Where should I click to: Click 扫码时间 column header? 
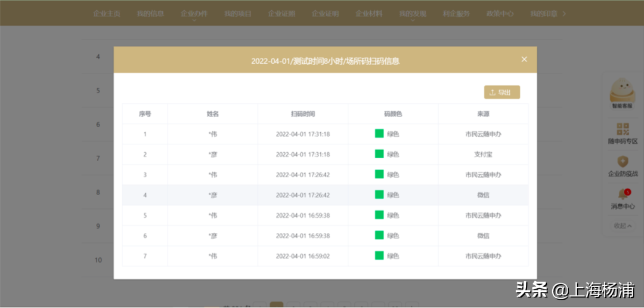[x=303, y=114]
